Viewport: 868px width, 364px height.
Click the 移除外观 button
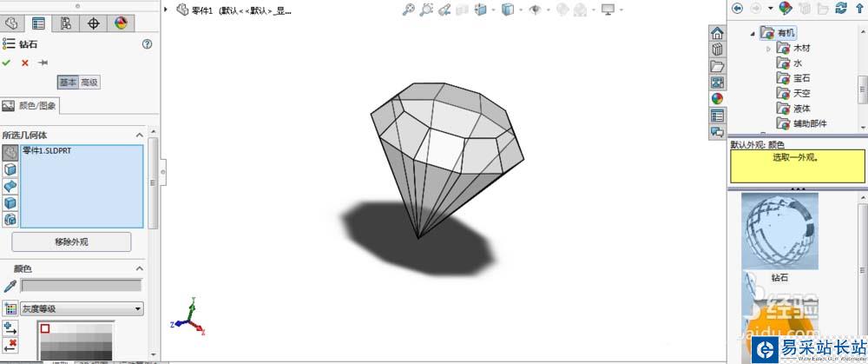(71, 242)
